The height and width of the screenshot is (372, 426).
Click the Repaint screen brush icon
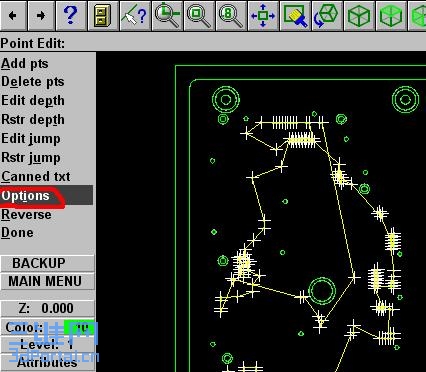tap(295, 15)
